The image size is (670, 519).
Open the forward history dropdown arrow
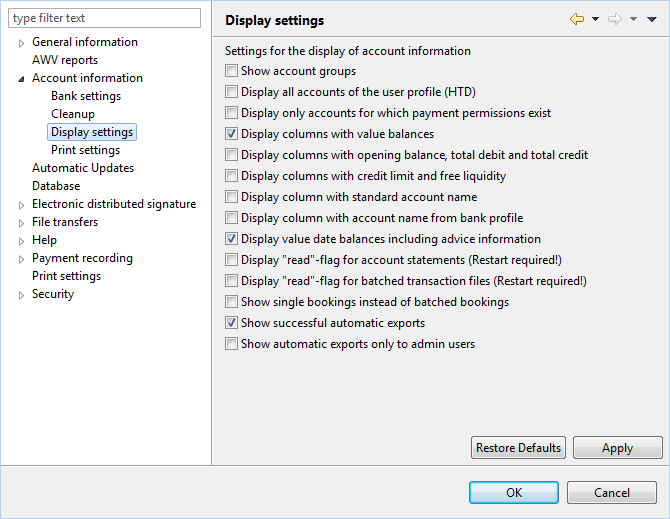coord(633,19)
